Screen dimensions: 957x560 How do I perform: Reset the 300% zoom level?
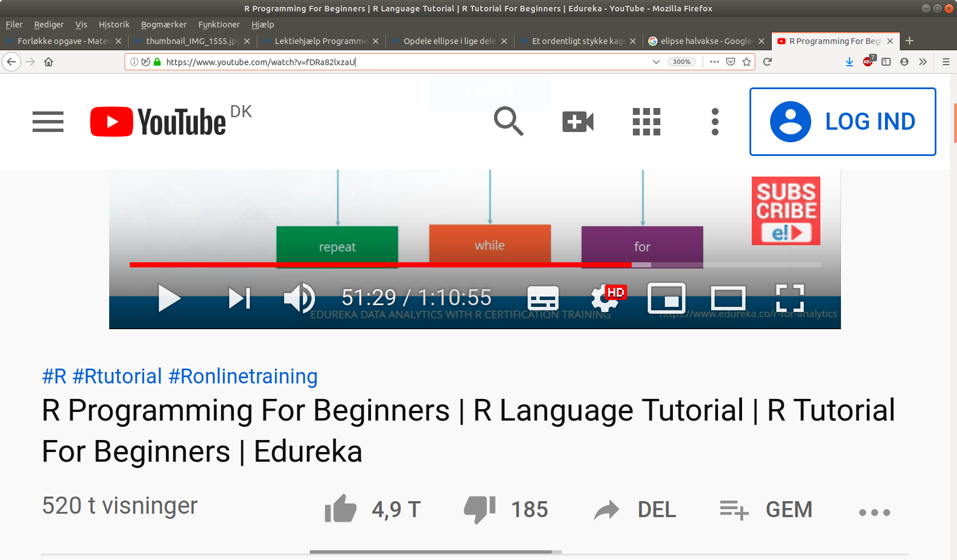(681, 62)
